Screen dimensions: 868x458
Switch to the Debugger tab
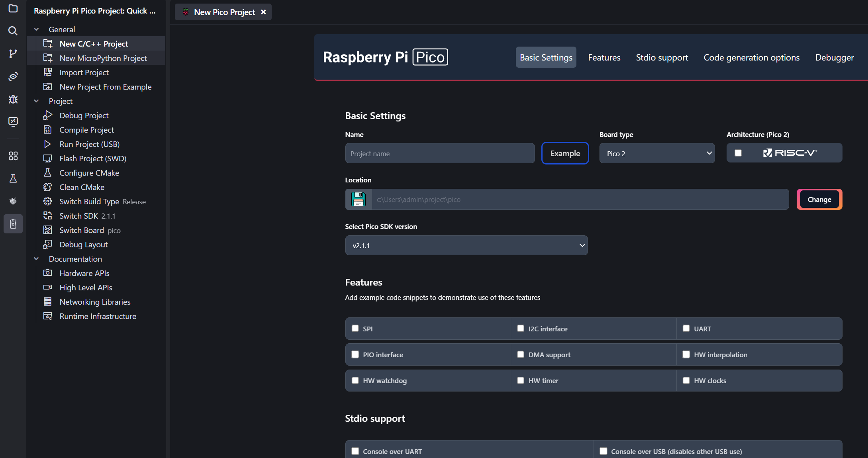pyautogui.click(x=834, y=57)
